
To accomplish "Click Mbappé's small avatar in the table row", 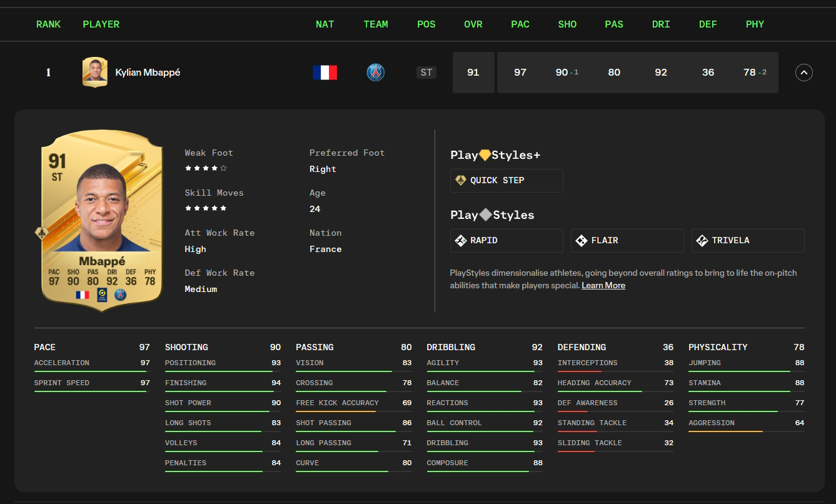I will point(95,72).
